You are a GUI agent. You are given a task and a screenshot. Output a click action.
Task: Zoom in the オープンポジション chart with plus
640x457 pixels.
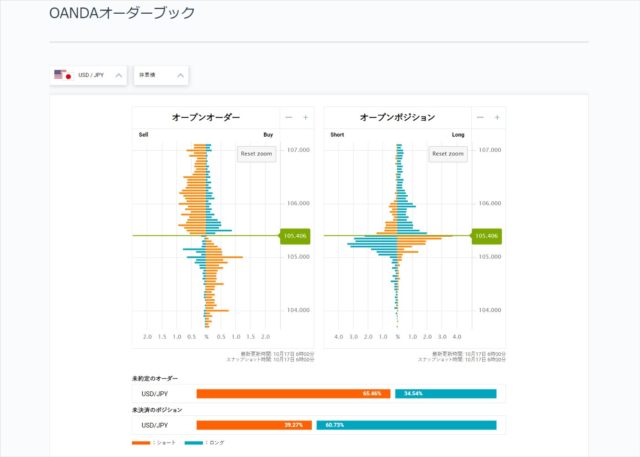(497, 118)
